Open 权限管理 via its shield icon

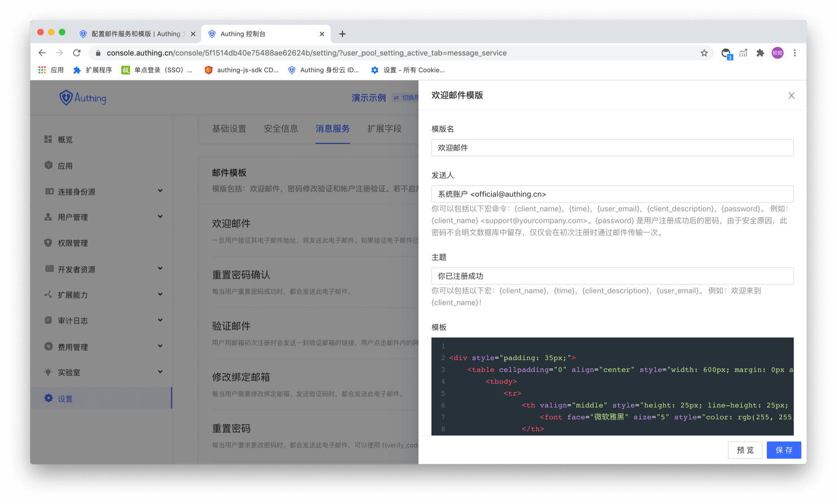pyautogui.click(x=48, y=242)
